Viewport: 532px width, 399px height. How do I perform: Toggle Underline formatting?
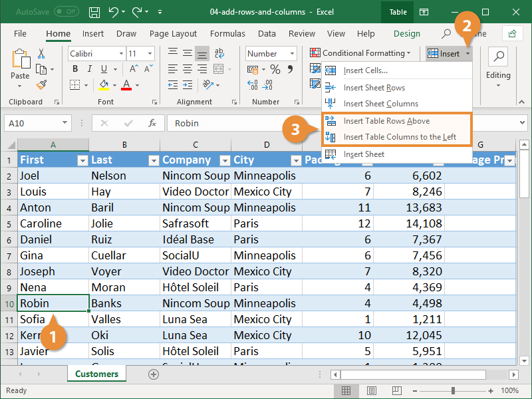point(104,69)
